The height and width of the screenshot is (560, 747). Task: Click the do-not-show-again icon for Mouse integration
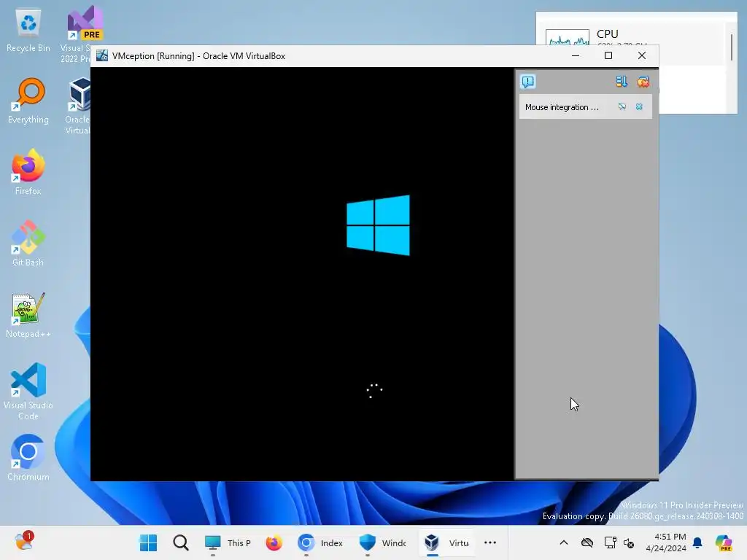pyautogui.click(x=622, y=106)
